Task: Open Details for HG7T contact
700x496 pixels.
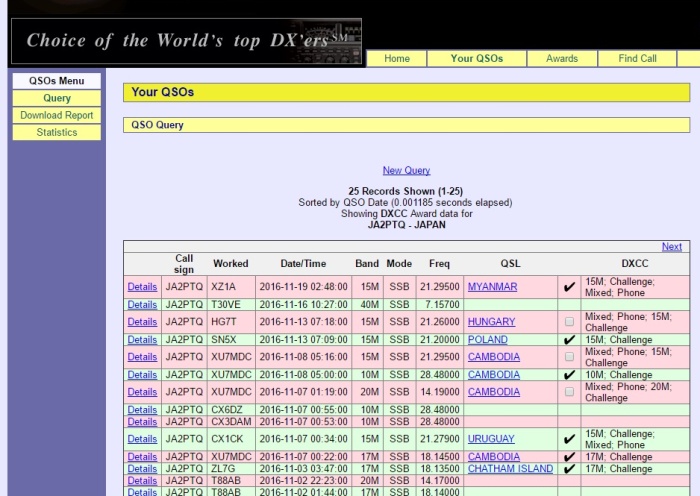Action: (142, 321)
